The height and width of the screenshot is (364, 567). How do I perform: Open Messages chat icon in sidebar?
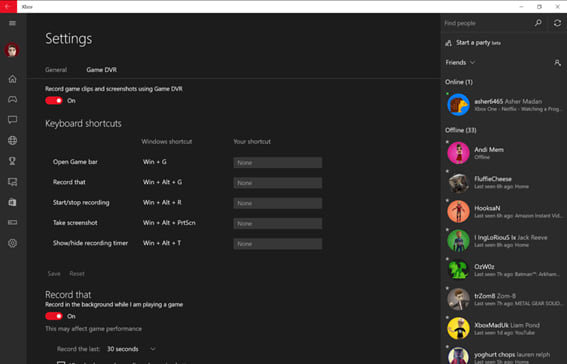12,120
